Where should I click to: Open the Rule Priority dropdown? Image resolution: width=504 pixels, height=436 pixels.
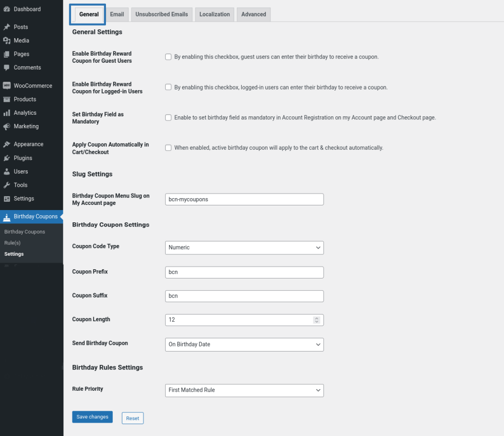tap(244, 390)
